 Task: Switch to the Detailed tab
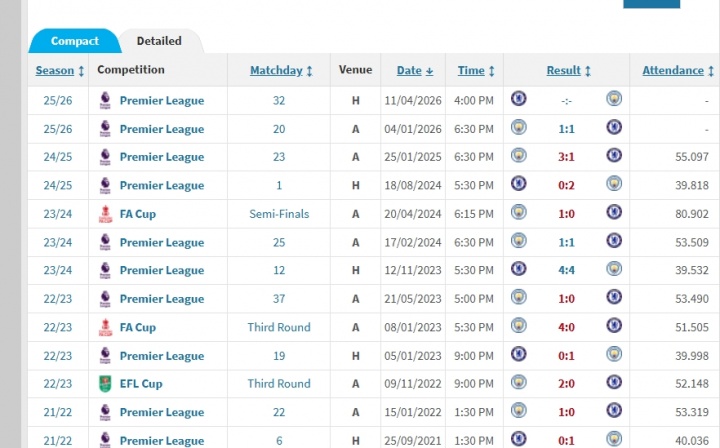coord(159,41)
